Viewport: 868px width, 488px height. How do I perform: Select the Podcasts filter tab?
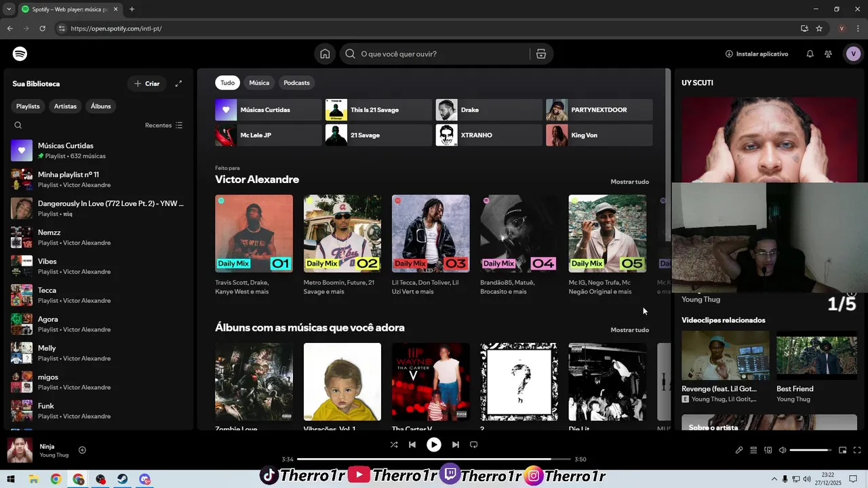point(296,83)
